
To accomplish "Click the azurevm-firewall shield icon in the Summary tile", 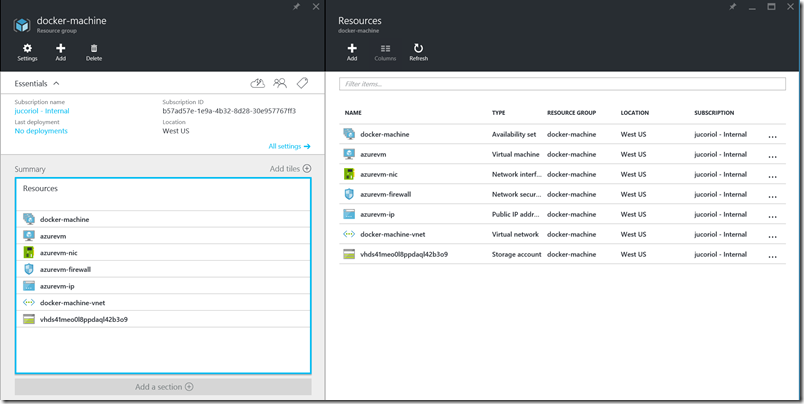I will (x=29, y=269).
